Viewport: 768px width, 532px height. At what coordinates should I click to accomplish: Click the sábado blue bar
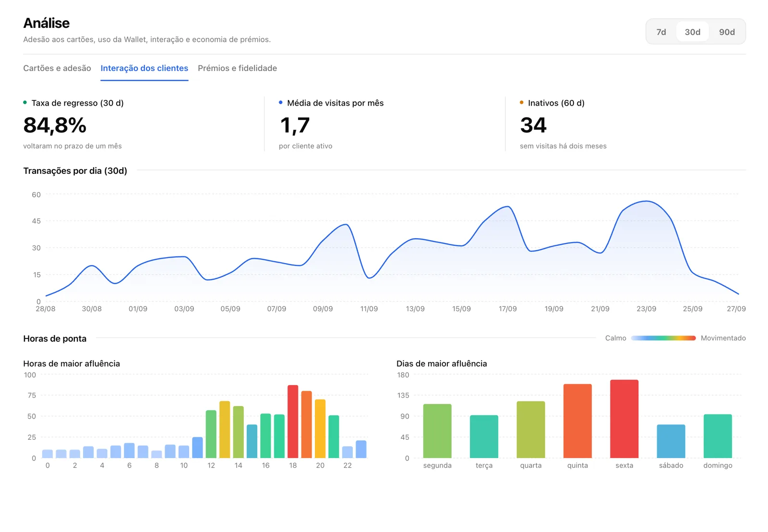[671, 441]
